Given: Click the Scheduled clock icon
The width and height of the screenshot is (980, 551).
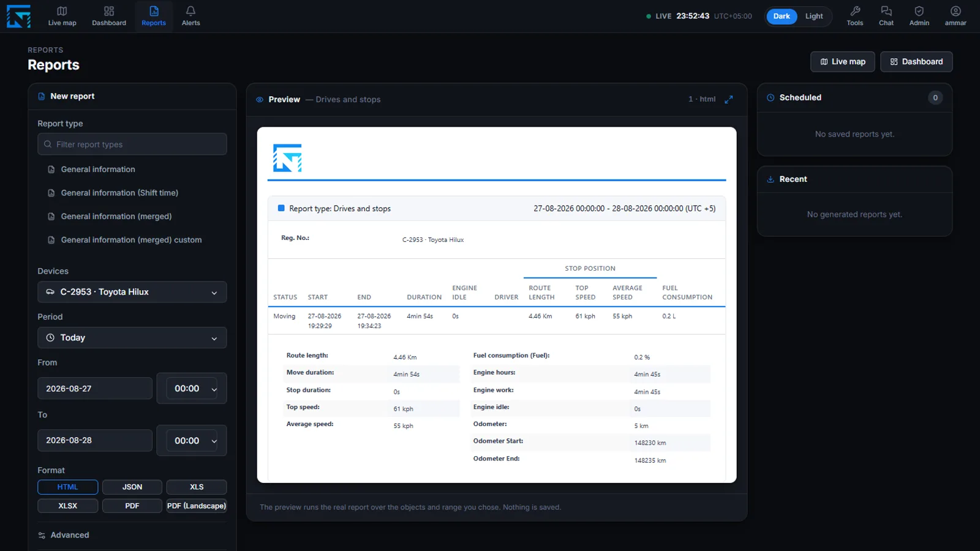Looking at the screenshot, I should point(771,97).
